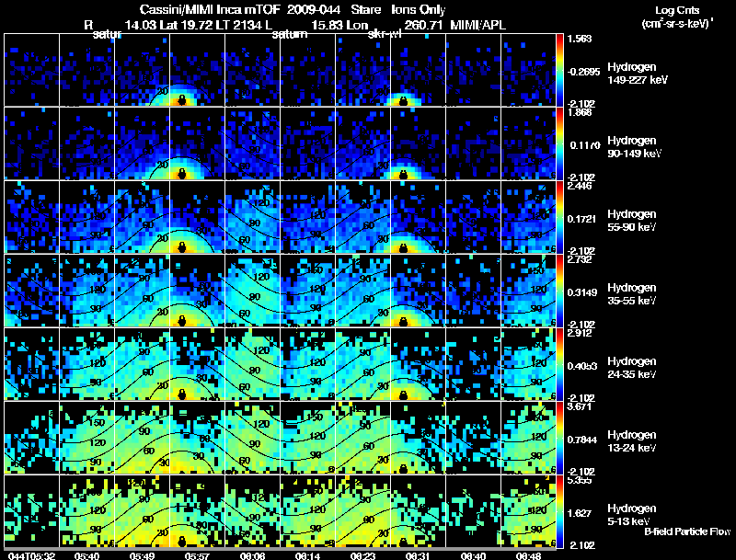
Task: Click the '06:14' time axis label
Action: (307, 555)
